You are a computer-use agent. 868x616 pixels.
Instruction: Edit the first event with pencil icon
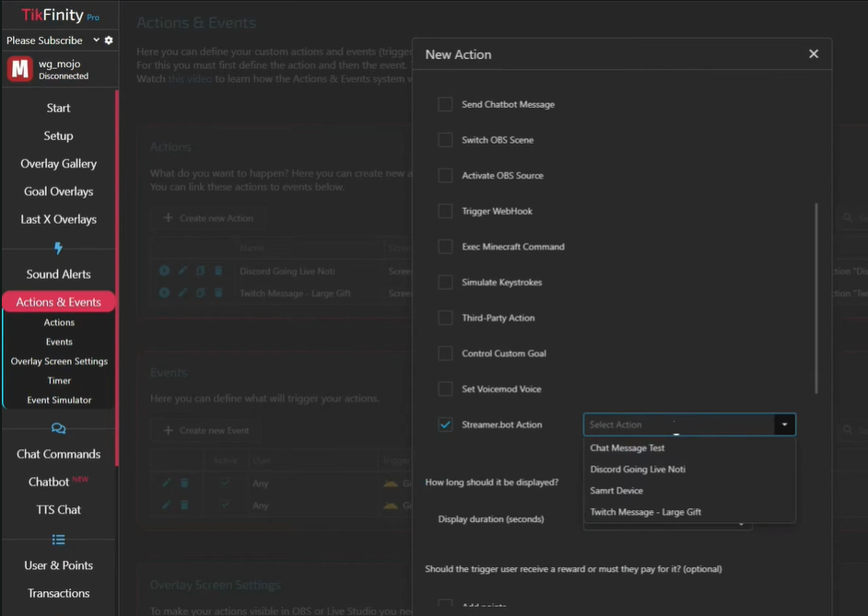click(168, 482)
